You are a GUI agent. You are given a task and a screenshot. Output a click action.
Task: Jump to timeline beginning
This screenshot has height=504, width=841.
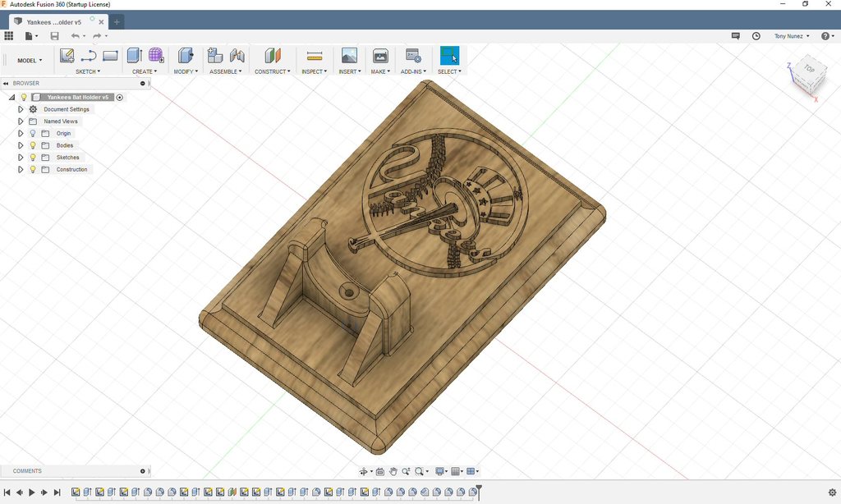click(x=7, y=493)
